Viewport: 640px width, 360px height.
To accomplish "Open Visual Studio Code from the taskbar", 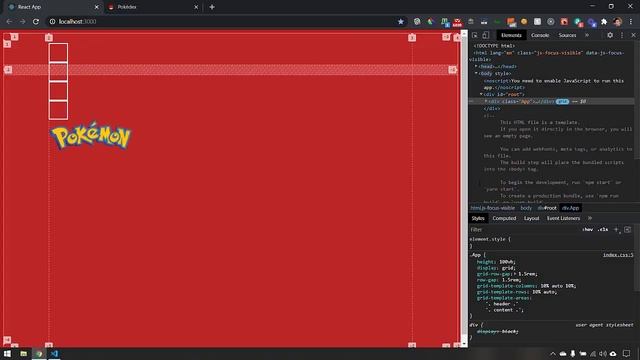I will tap(54, 353).
